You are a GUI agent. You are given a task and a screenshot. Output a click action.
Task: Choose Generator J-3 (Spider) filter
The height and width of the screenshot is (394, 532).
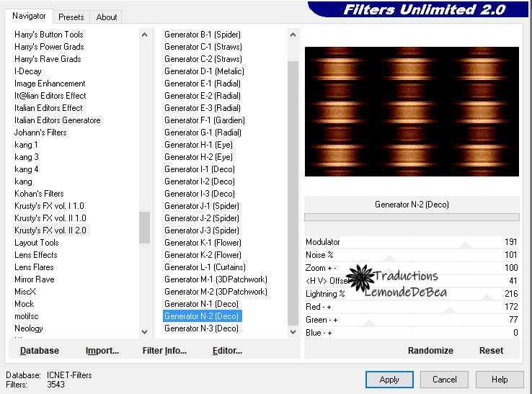(202, 230)
